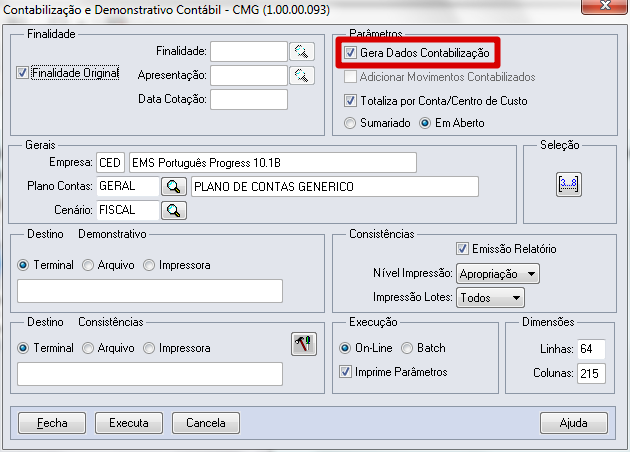This screenshot has height=452, width=630.
Task: Select Arquivo in Destino Consistências
Action: [88, 348]
